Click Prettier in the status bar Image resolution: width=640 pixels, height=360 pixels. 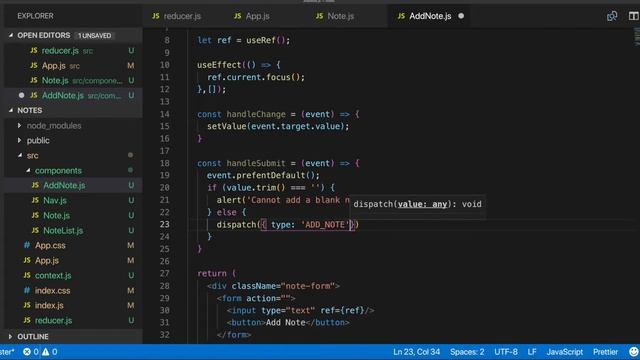(605, 352)
